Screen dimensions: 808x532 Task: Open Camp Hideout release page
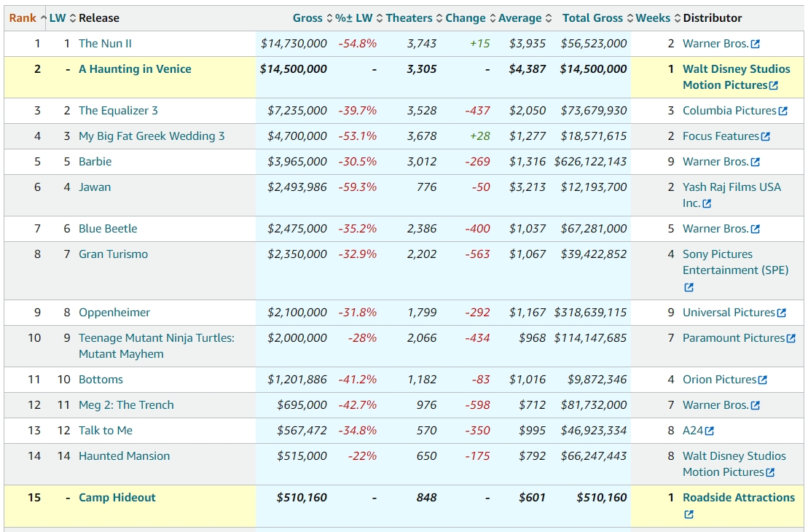(x=117, y=498)
